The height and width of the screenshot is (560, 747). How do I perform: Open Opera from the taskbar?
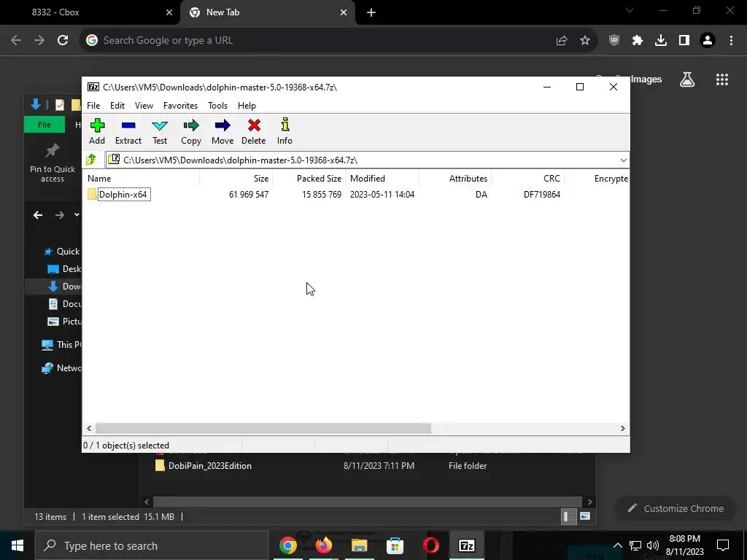tap(430, 545)
